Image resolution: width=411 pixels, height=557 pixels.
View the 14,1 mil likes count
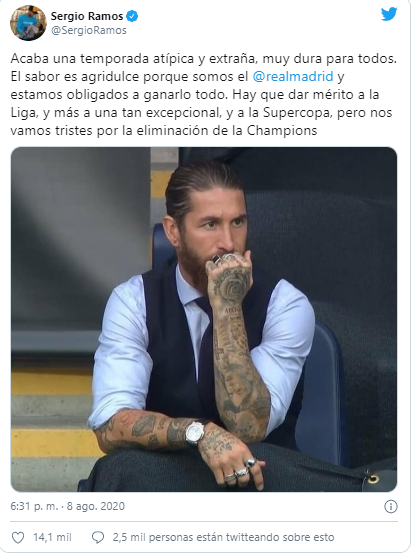[x=53, y=537]
